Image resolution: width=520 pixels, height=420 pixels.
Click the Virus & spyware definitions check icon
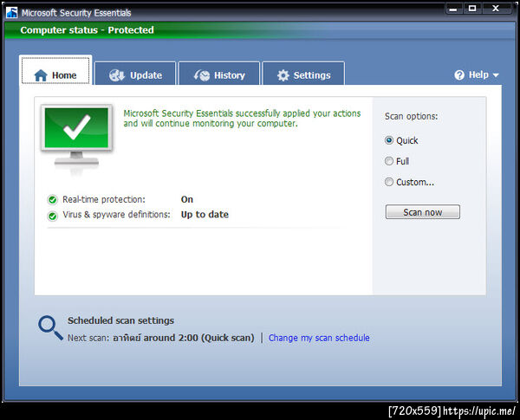52,216
